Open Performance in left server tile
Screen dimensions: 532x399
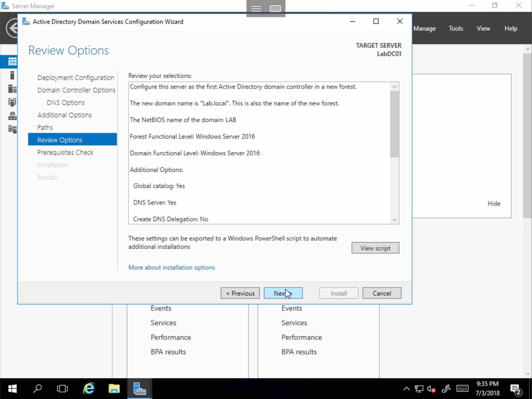click(171, 337)
